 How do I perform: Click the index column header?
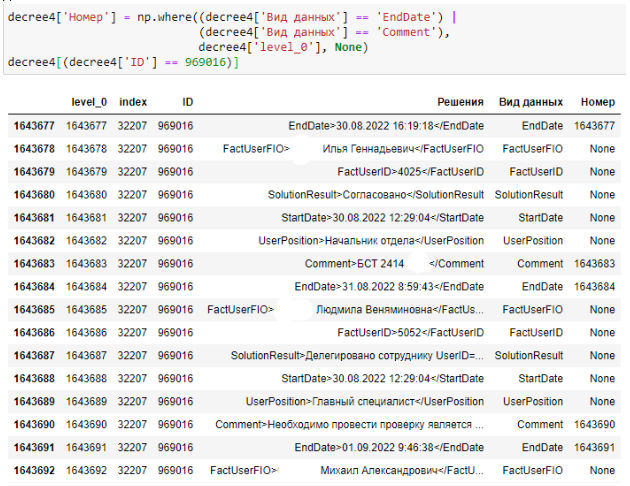tap(133, 102)
